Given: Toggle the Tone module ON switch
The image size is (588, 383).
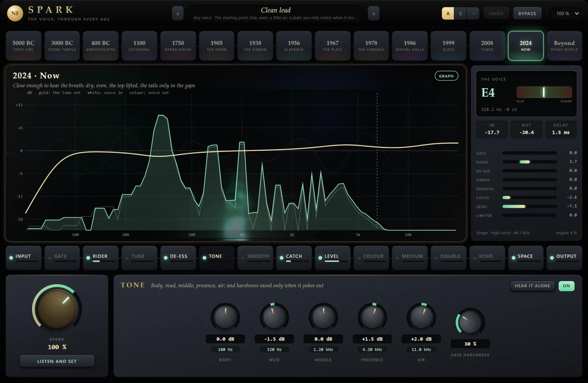Looking at the screenshot, I should coord(566,286).
